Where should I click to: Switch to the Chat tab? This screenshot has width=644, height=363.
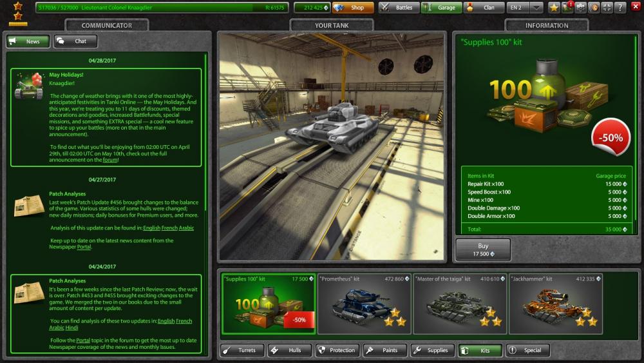(x=75, y=41)
